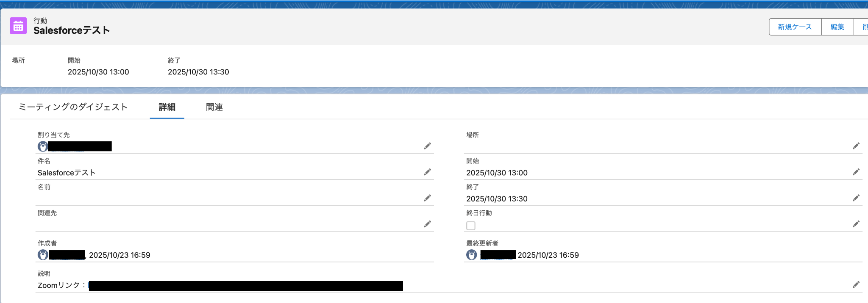The height and width of the screenshot is (303, 868).
Task: Click the 新規ケース button
Action: click(795, 27)
